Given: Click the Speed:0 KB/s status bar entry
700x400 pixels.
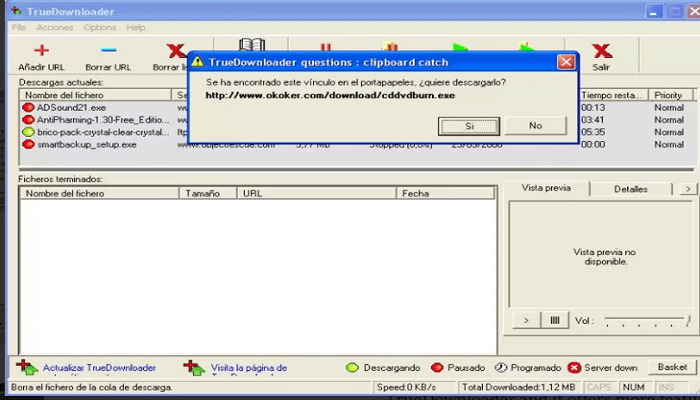Looking at the screenshot, I should coord(406,387).
